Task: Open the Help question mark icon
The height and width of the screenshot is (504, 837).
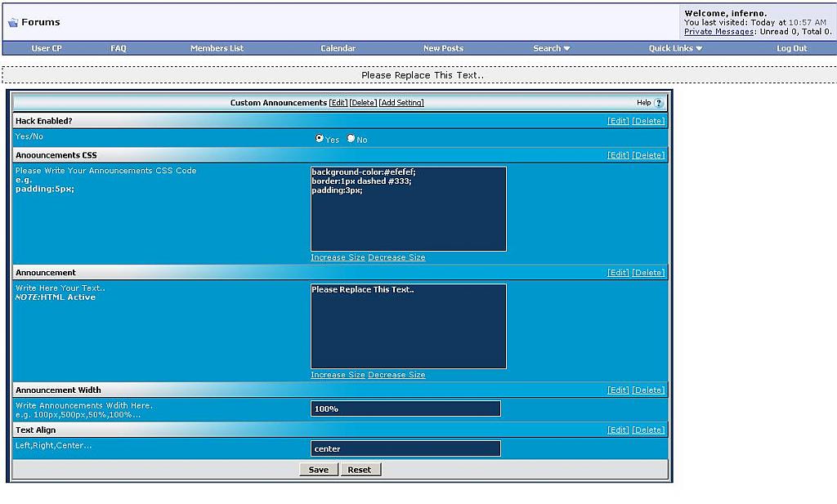Action: pos(659,103)
